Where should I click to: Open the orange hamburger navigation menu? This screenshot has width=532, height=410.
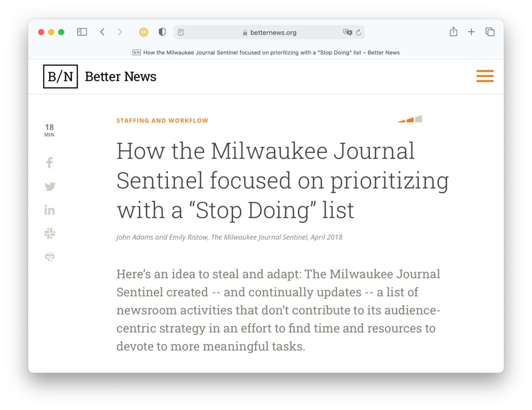485,76
